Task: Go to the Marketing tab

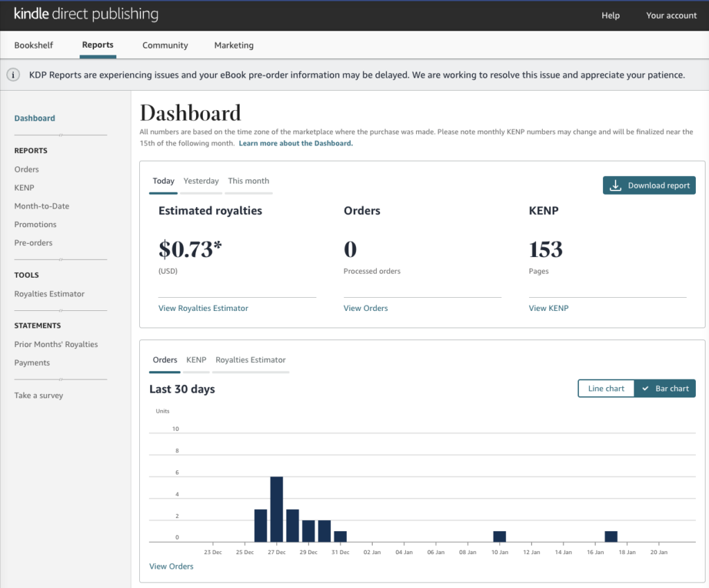Action: click(233, 45)
